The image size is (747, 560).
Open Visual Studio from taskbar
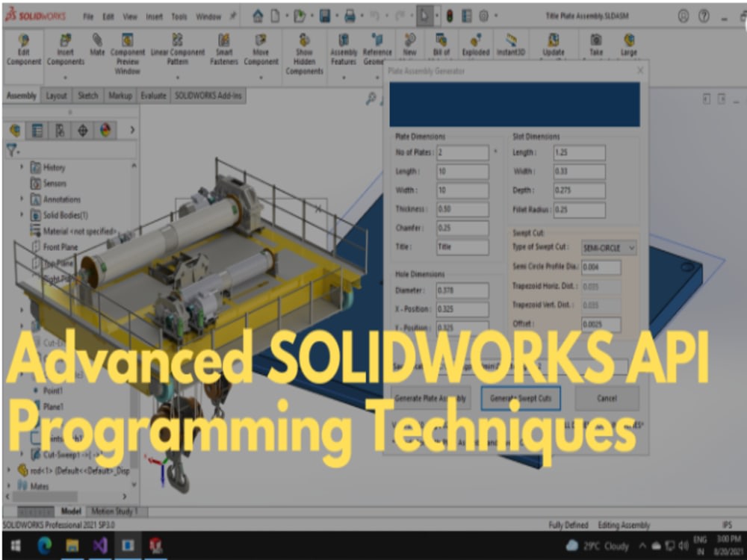click(x=100, y=545)
